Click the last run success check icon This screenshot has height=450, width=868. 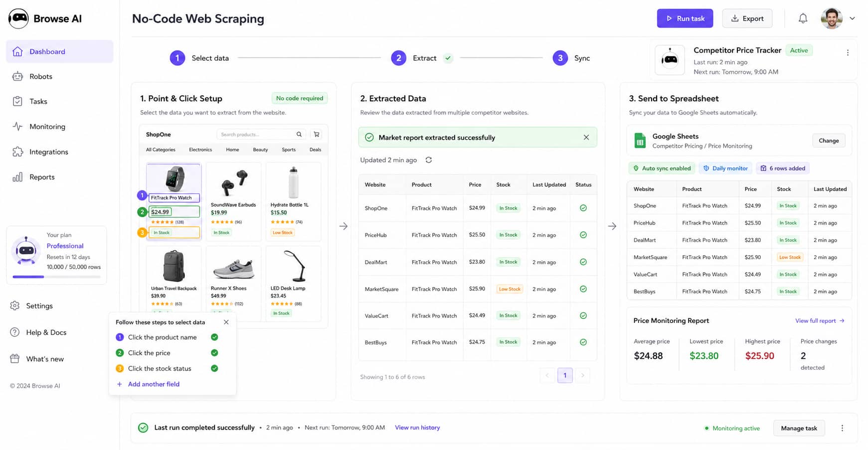[x=143, y=428]
